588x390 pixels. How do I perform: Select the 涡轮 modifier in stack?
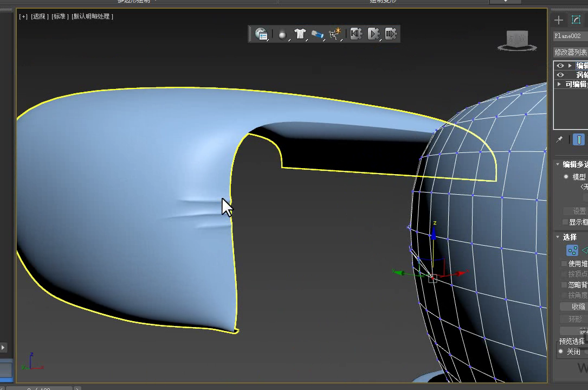[582, 75]
